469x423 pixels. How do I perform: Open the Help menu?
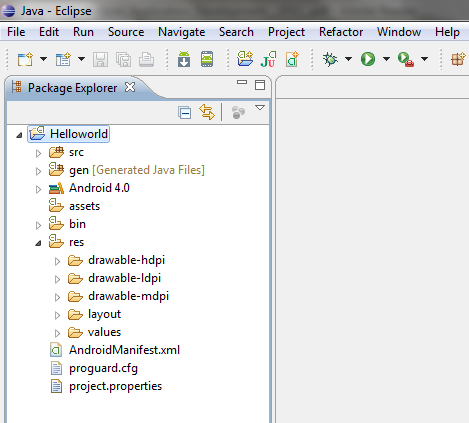pos(447,32)
